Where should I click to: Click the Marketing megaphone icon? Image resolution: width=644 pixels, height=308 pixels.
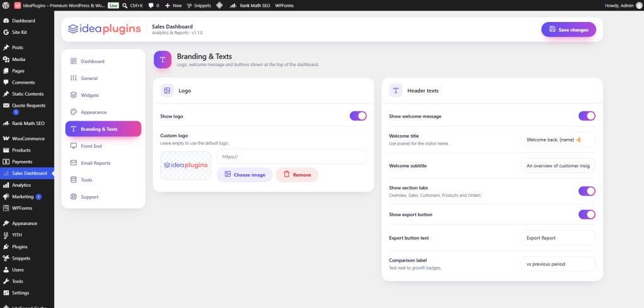click(6, 196)
